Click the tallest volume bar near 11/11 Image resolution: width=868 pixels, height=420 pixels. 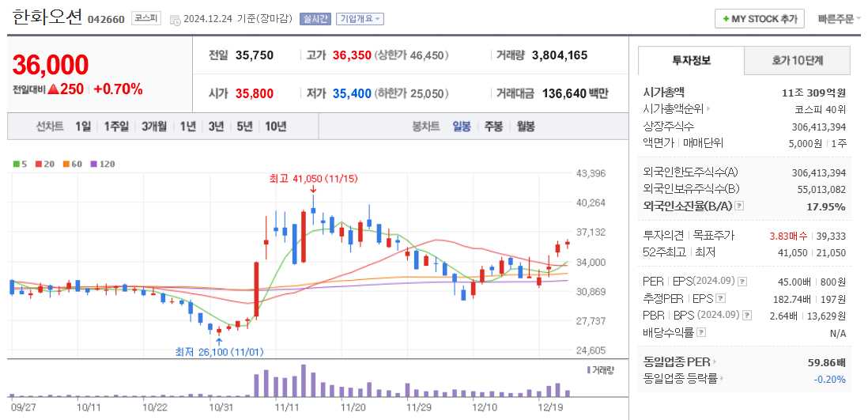[304, 380]
